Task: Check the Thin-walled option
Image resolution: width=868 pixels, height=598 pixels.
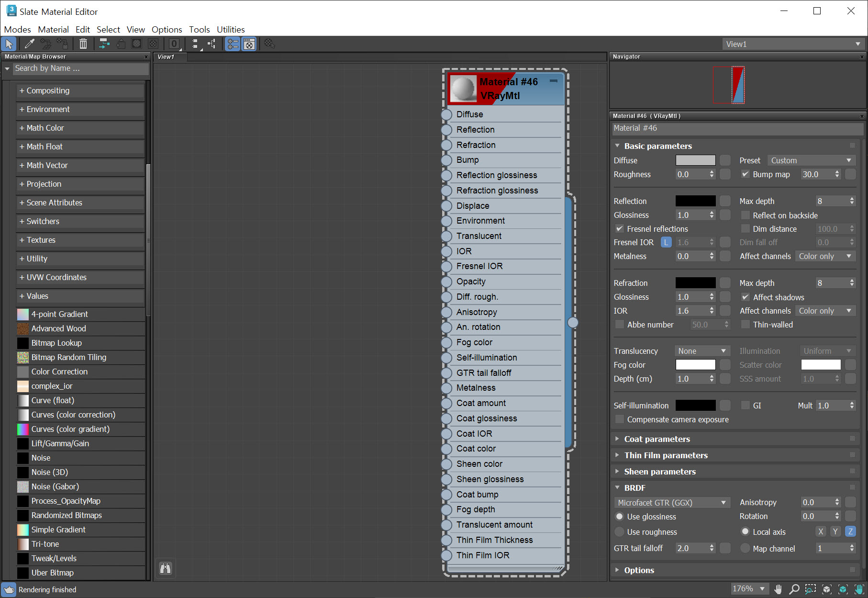Action: pos(745,325)
